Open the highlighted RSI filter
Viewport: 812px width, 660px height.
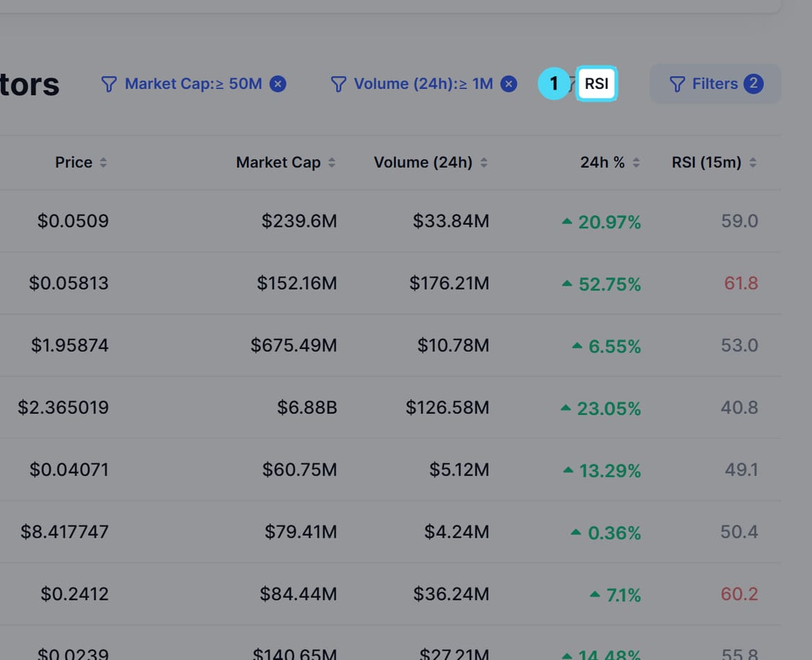pos(596,83)
